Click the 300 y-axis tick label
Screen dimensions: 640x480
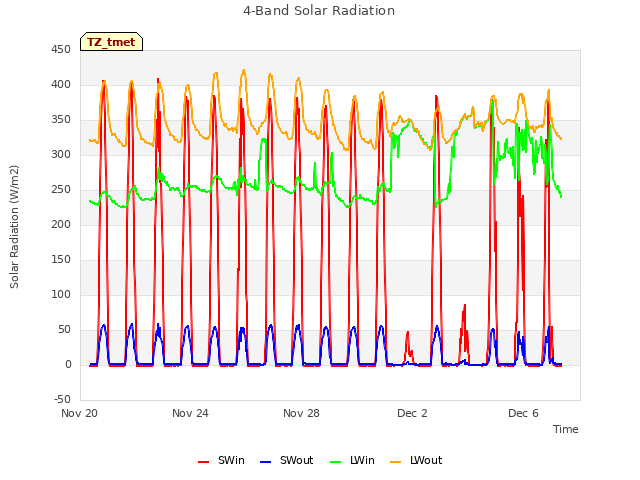click(x=61, y=155)
